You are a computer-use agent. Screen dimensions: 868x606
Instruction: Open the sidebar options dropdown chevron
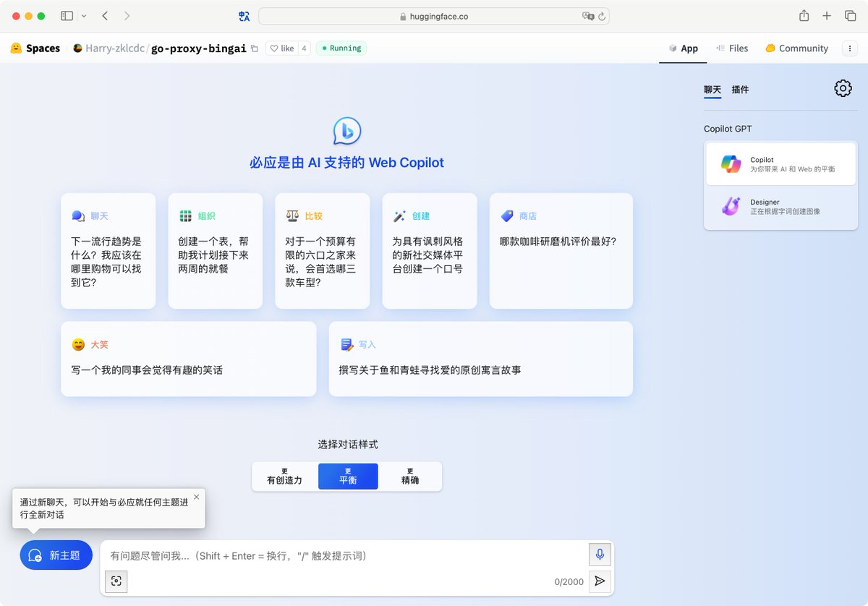84,16
